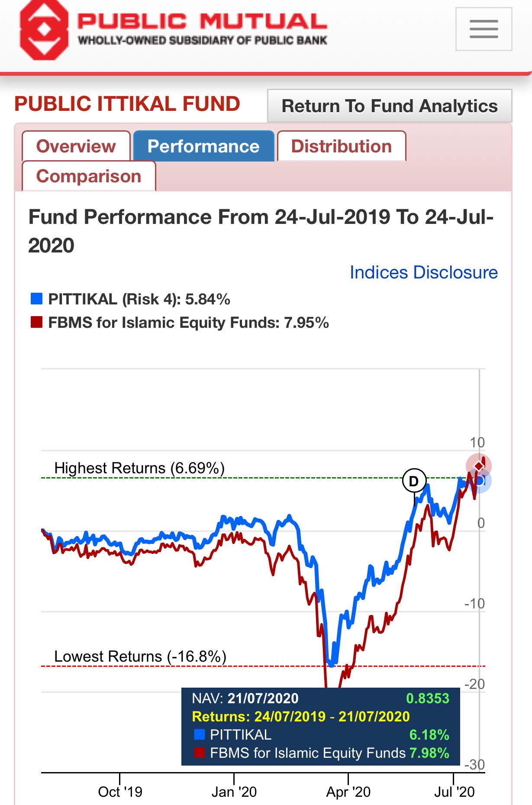
Task: Click the Public Mutual logo
Action: coord(173,29)
